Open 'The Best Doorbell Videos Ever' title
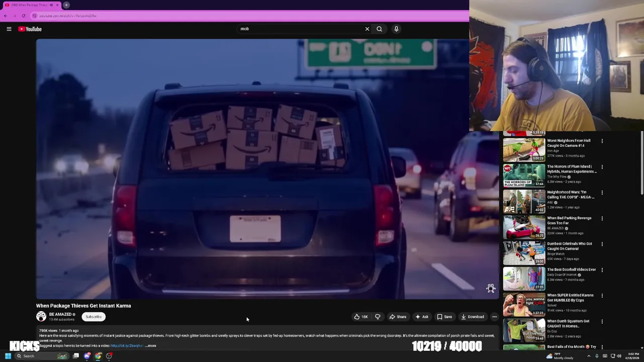 click(571, 269)
